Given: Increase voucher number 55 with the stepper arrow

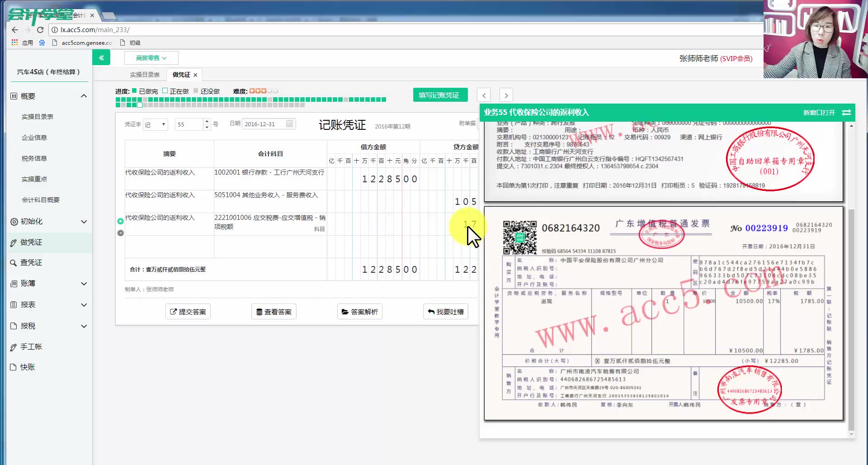Looking at the screenshot, I should click(207, 121).
